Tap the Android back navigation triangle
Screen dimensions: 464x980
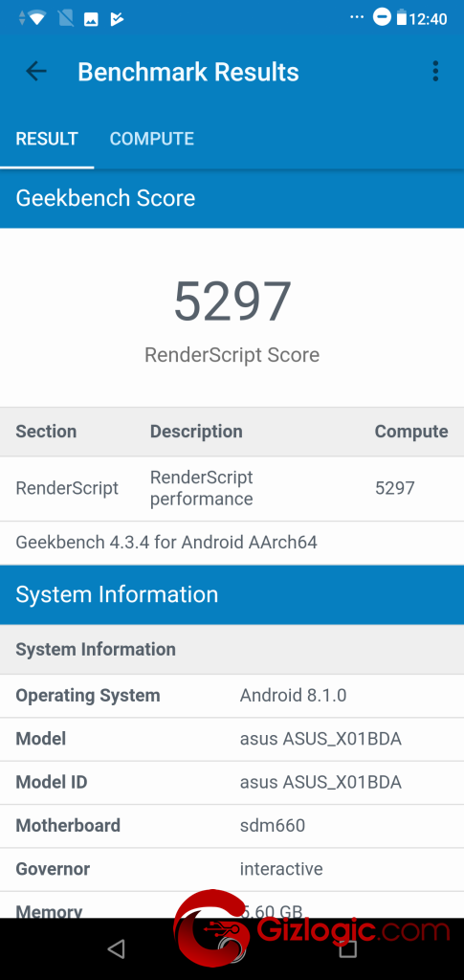(x=116, y=948)
